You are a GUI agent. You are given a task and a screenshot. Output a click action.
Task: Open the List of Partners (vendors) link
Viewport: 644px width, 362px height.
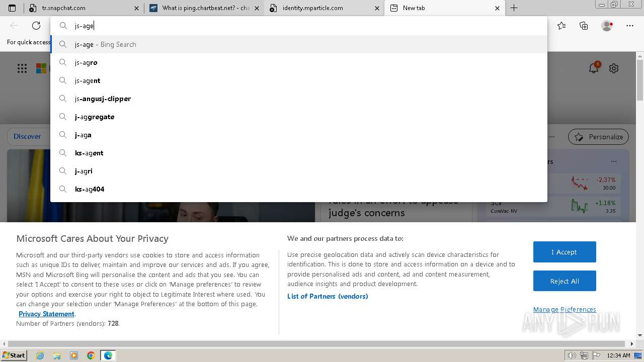[328, 296]
